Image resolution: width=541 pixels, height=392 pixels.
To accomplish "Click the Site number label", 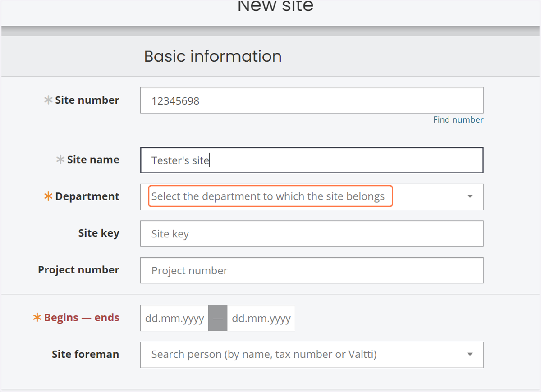I will click(x=87, y=100).
